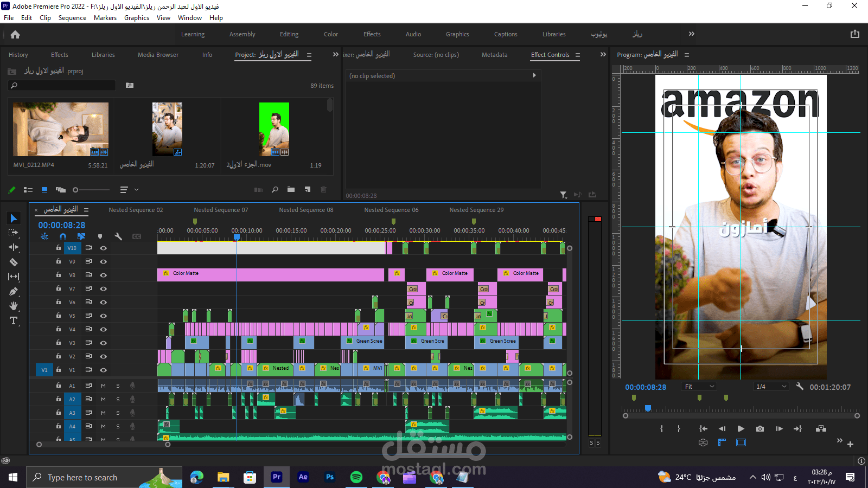
Task: Expand the workspace overflow chevron
Action: tap(692, 34)
